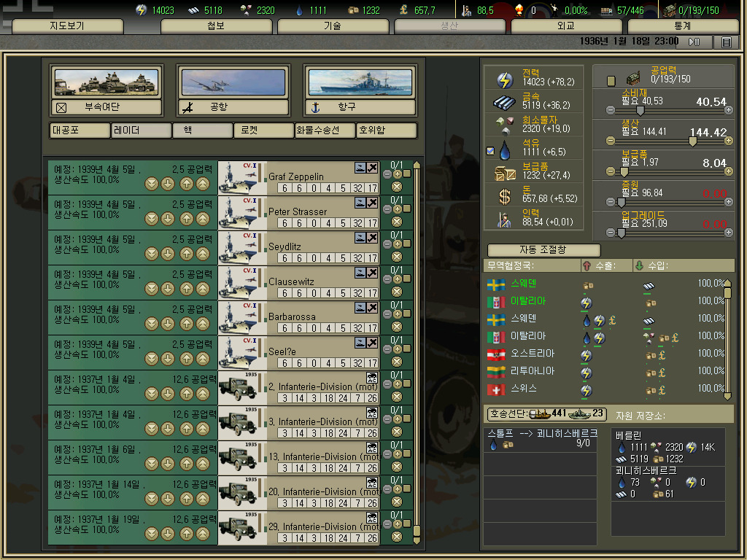The height and width of the screenshot is (560, 747).
Task: Move Graf Zeppelin to top of queue
Action: click(203, 183)
